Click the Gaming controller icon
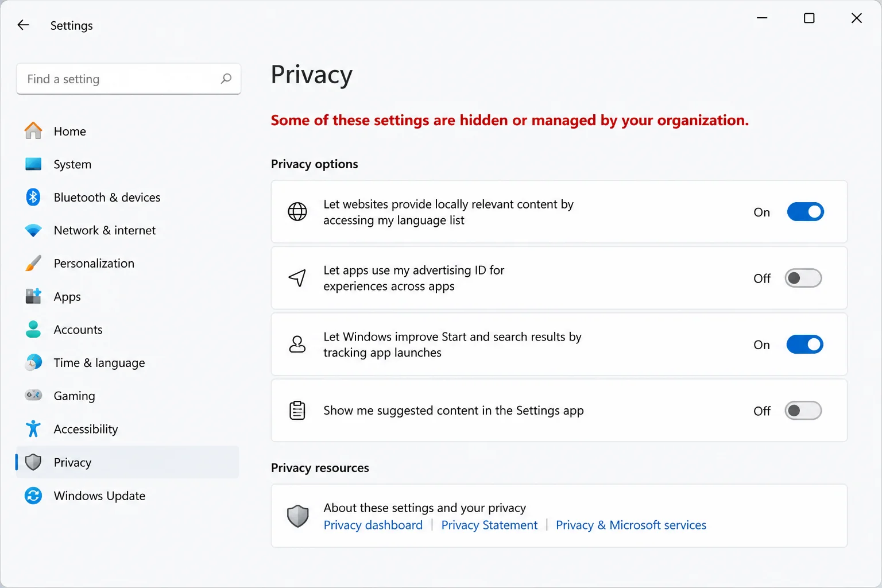 coord(33,395)
